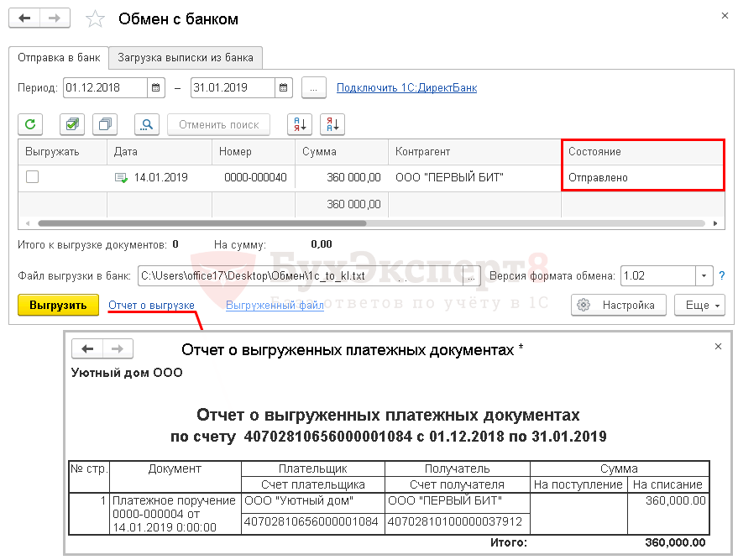738x560 pixels.
Task: Add window to favorites with the star icon
Action: (97, 19)
